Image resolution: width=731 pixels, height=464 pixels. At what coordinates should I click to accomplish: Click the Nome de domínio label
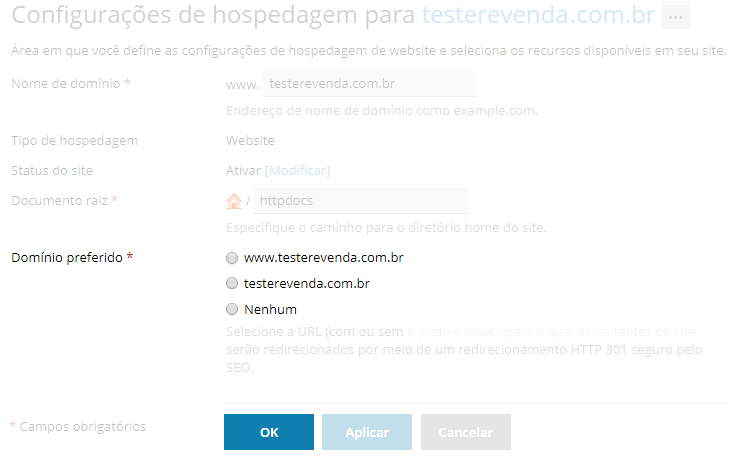tap(66, 83)
